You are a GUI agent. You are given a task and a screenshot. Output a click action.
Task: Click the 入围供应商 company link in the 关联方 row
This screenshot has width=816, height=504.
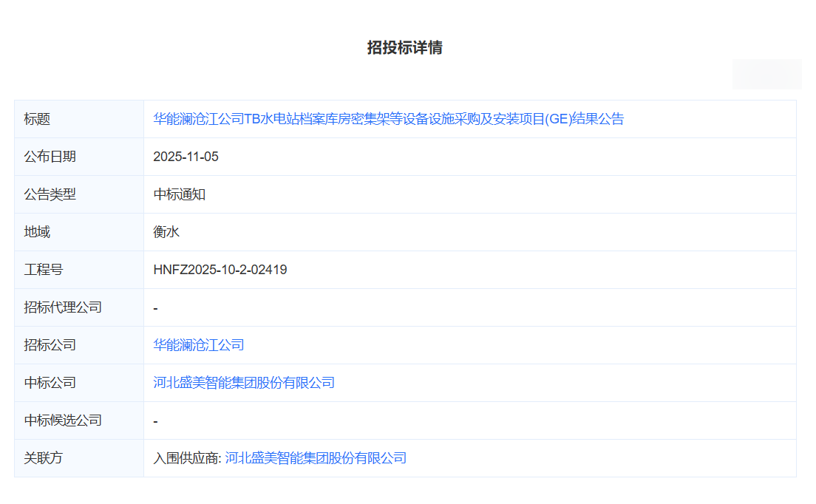tap(316, 458)
